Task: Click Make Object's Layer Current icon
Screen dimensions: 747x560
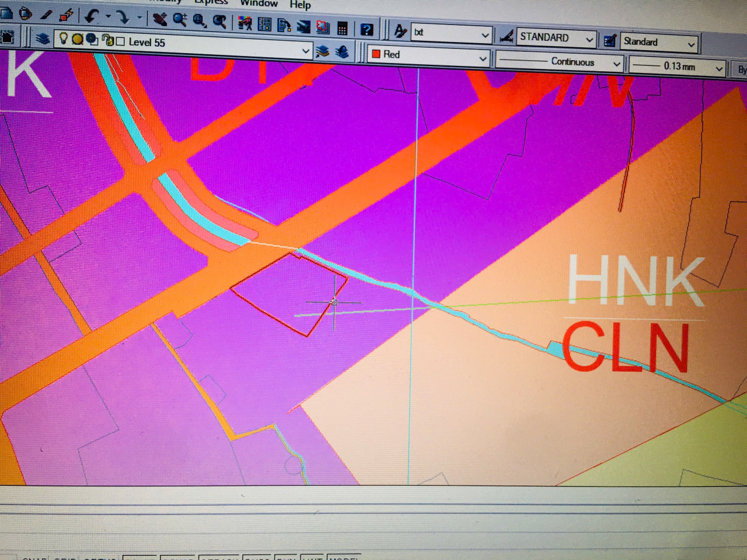Action: pyautogui.click(x=322, y=51)
